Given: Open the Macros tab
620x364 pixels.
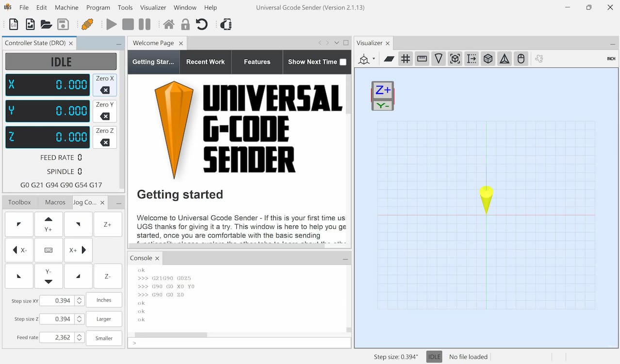Looking at the screenshot, I should coord(55,202).
